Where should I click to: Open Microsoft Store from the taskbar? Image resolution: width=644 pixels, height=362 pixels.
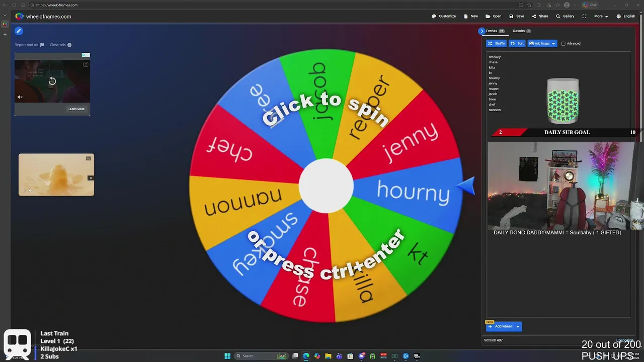click(x=350, y=356)
